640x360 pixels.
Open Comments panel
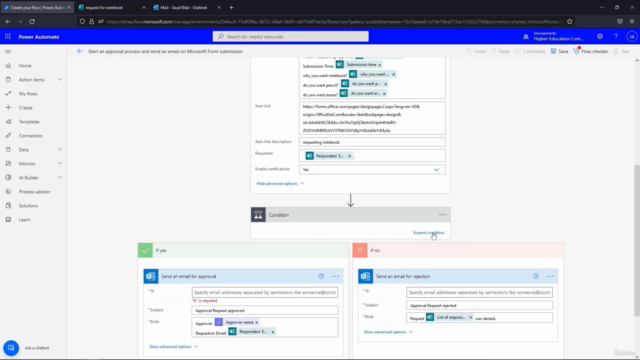pos(530,51)
